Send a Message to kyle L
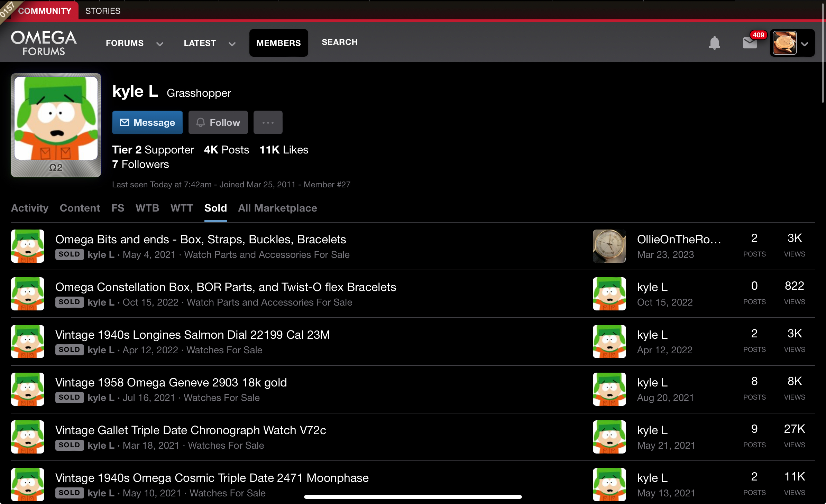The image size is (826, 504). point(147,122)
